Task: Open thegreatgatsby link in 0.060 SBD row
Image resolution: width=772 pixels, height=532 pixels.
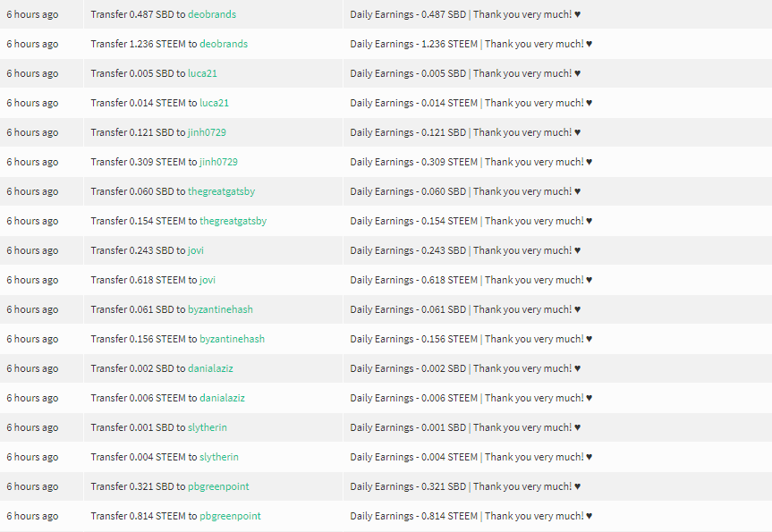Action: click(221, 191)
